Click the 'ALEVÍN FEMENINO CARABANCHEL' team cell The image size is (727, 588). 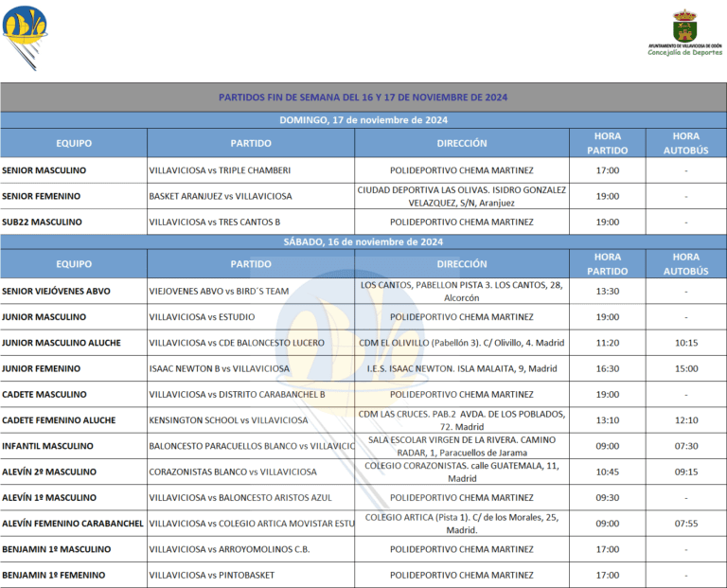(x=73, y=524)
